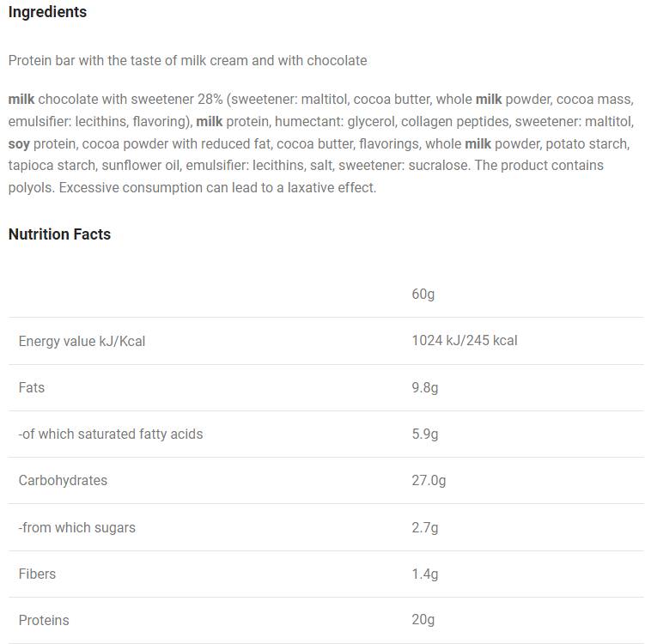The height and width of the screenshot is (644, 645).
Task: Select the Proteins row label
Action: tap(44, 621)
